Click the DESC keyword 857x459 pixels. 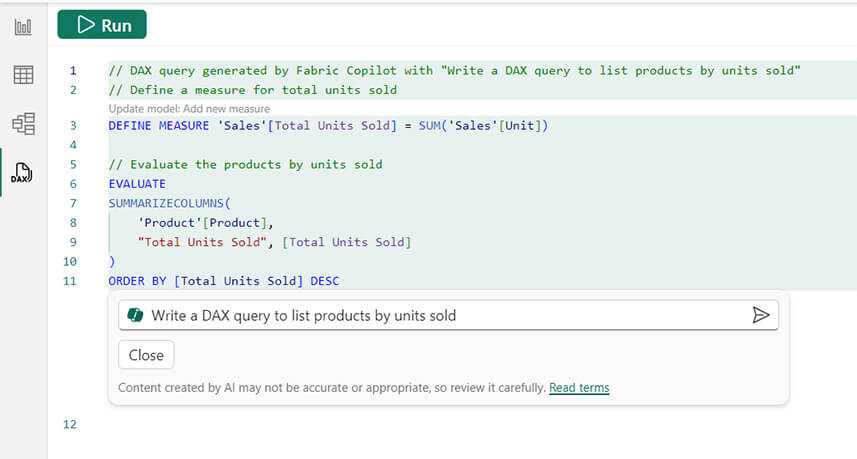pos(325,281)
